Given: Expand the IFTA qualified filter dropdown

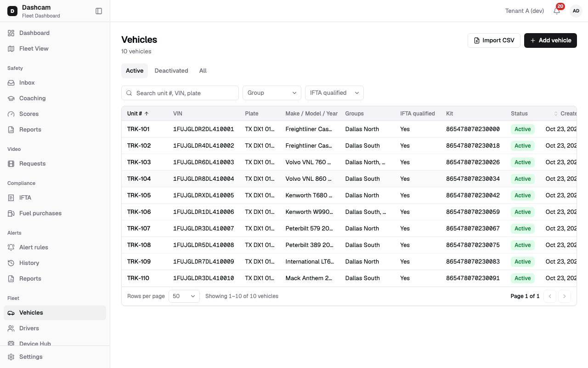Looking at the screenshot, I should coord(334,93).
